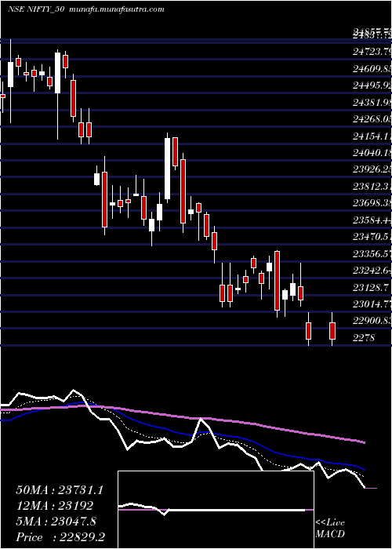Click the 23128.7 price level label
The height and width of the screenshot is (549, 392).
pyautogui.click(x=370, y=288)
